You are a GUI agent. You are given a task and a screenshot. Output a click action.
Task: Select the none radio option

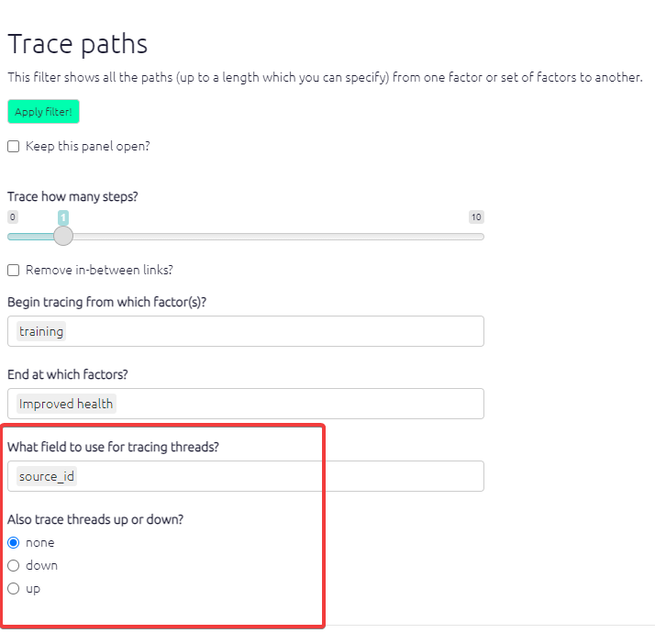(x=14, y=542)
